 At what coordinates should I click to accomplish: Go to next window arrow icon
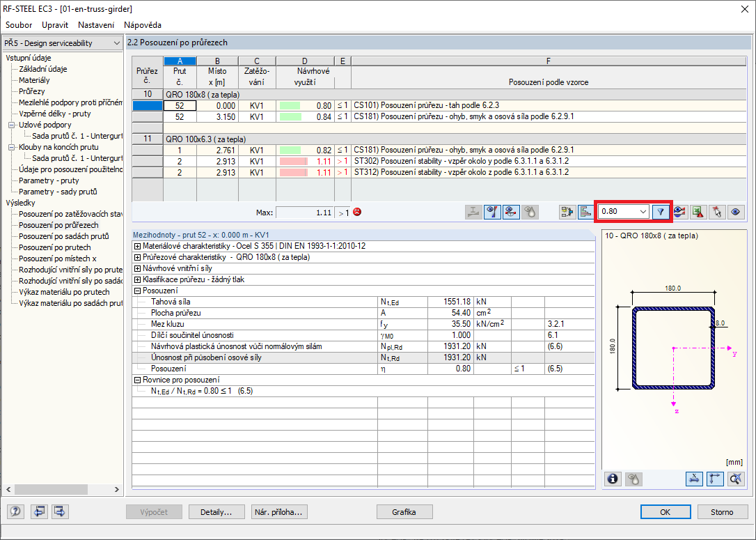(x=60, y=511)
